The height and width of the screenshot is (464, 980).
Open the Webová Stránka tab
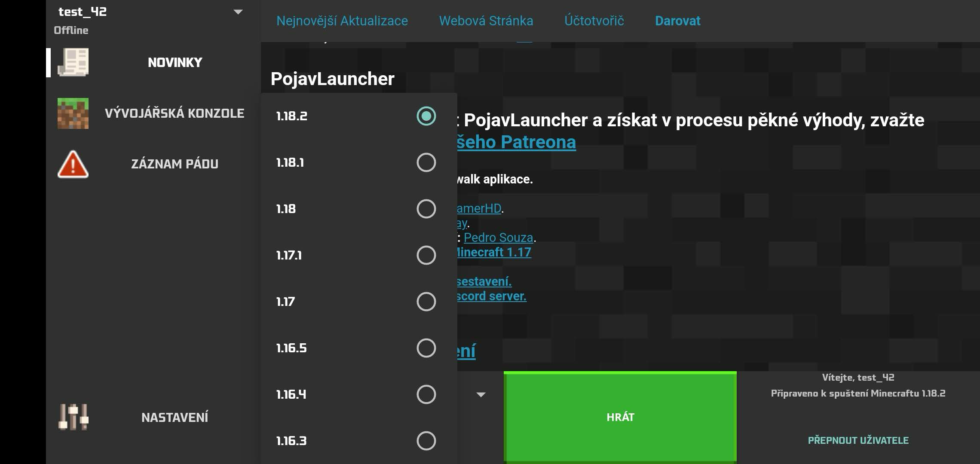(x=486, y=21)
